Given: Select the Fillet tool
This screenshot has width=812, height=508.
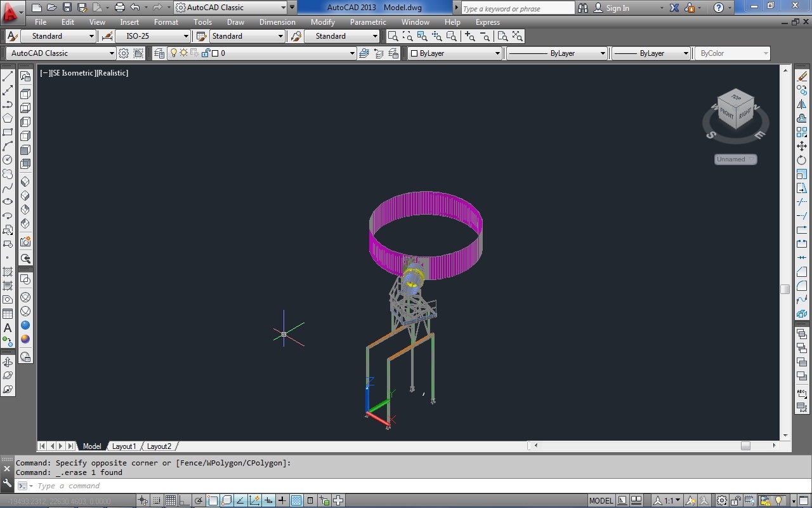Looking at the screenshot, I should 802,286.
